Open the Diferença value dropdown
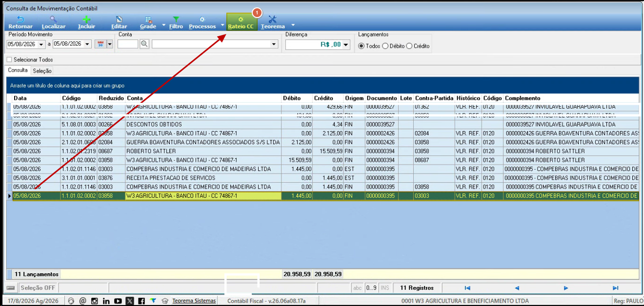Screen dimensions: 644x306 point(346,44)
